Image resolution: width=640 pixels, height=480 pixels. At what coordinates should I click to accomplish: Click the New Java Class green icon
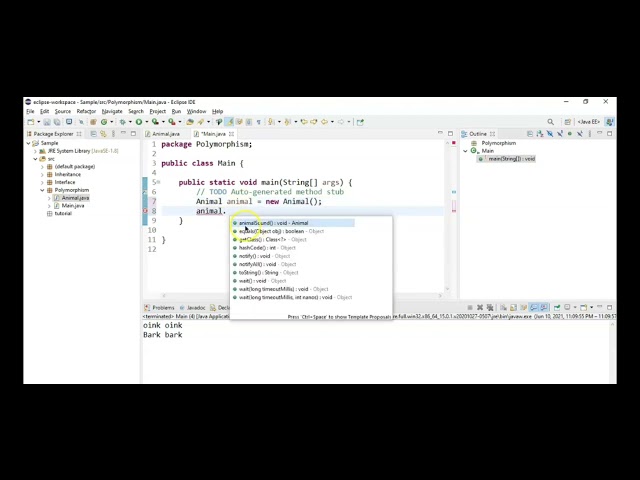(104, 122)
